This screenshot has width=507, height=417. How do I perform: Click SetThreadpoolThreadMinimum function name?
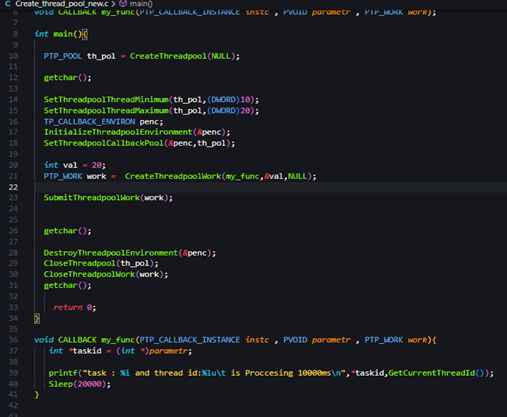pos(106,100)
